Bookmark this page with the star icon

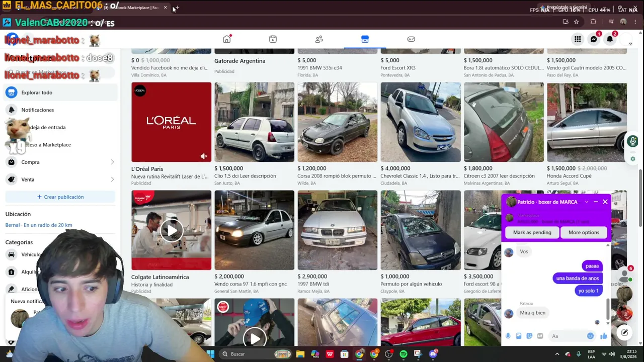coord(576,22)
